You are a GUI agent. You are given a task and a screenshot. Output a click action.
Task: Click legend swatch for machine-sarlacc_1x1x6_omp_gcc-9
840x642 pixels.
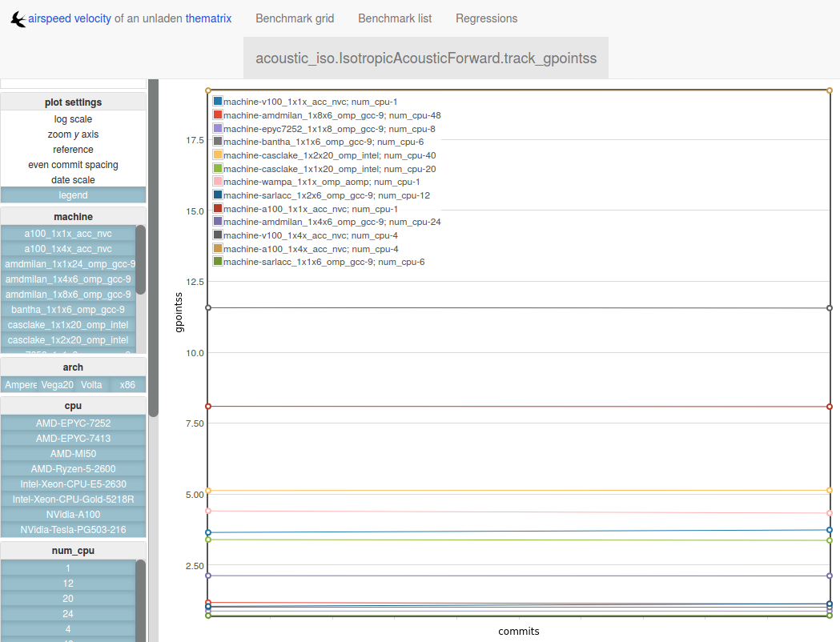(x=218, y=261)
